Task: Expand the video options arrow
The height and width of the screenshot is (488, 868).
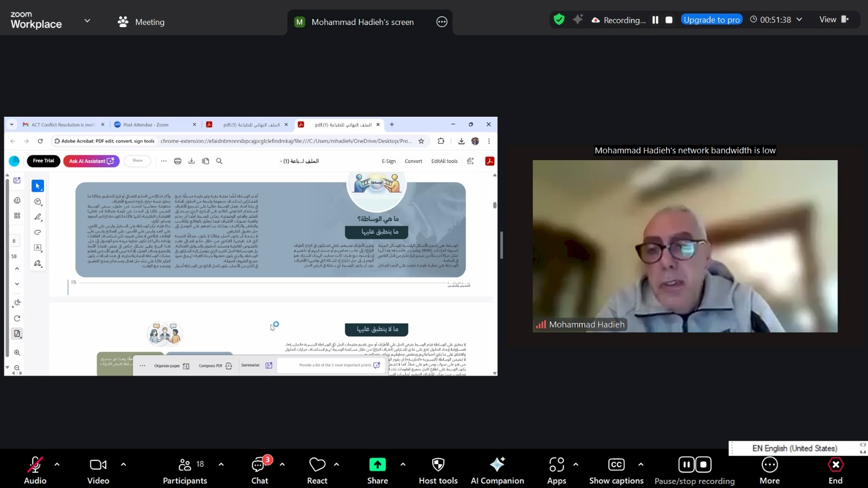Action: (123, 465)
